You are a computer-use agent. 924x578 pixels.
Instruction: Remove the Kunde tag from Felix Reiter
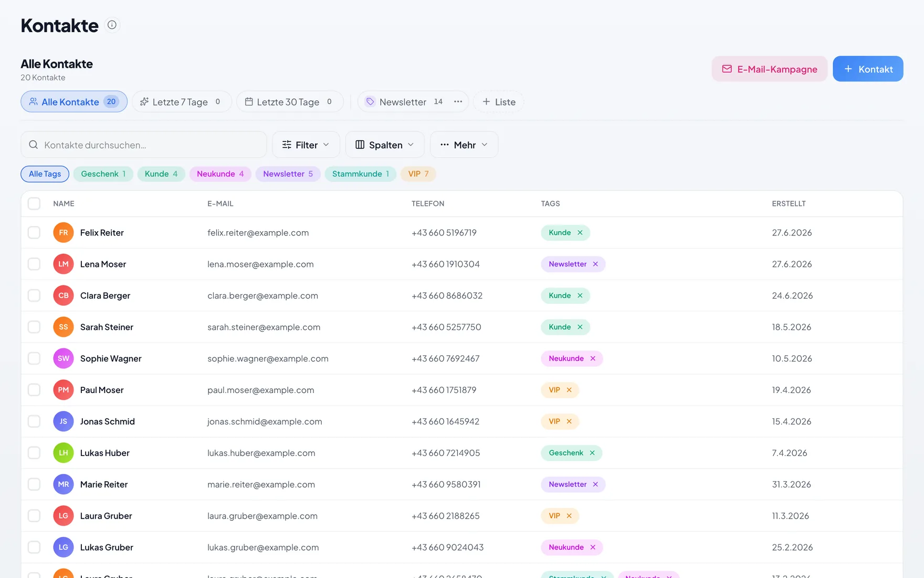tap(580, 233)
